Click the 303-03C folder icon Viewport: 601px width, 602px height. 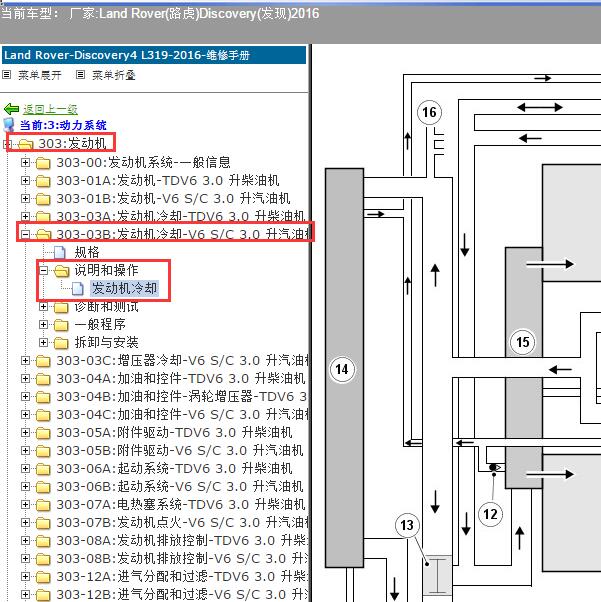point(43,361)
